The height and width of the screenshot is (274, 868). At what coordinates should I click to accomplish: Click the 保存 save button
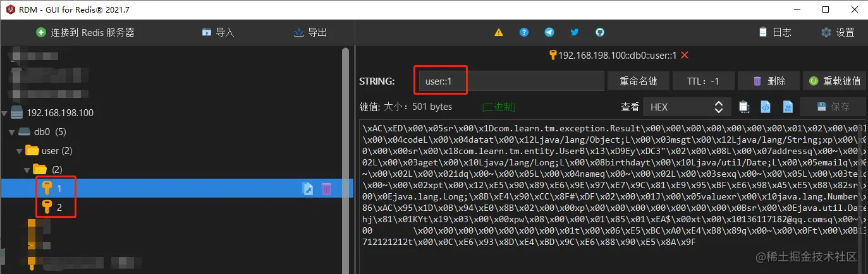833,107
